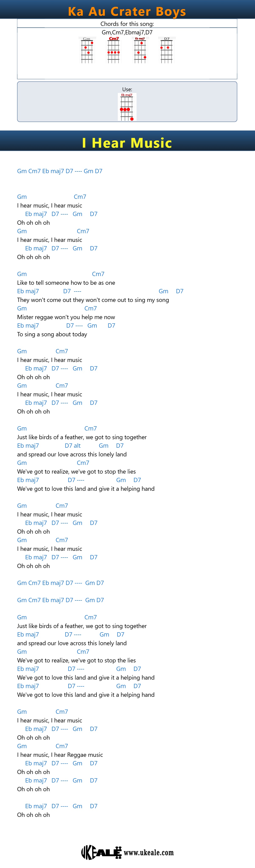This screenshot has height=868, width=255.
Task: Click lyric 'To sing a song about today'
Action: click(52, 334)
